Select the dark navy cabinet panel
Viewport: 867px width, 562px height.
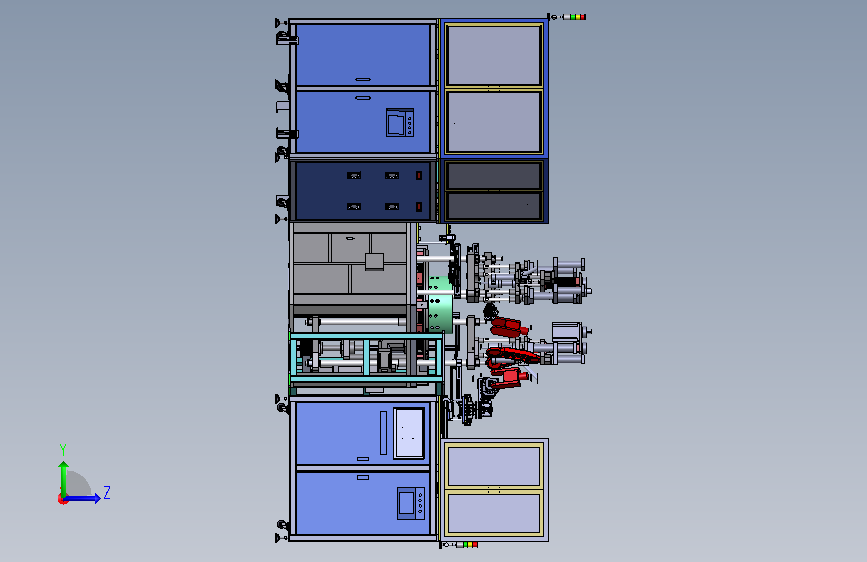point(363,191)
